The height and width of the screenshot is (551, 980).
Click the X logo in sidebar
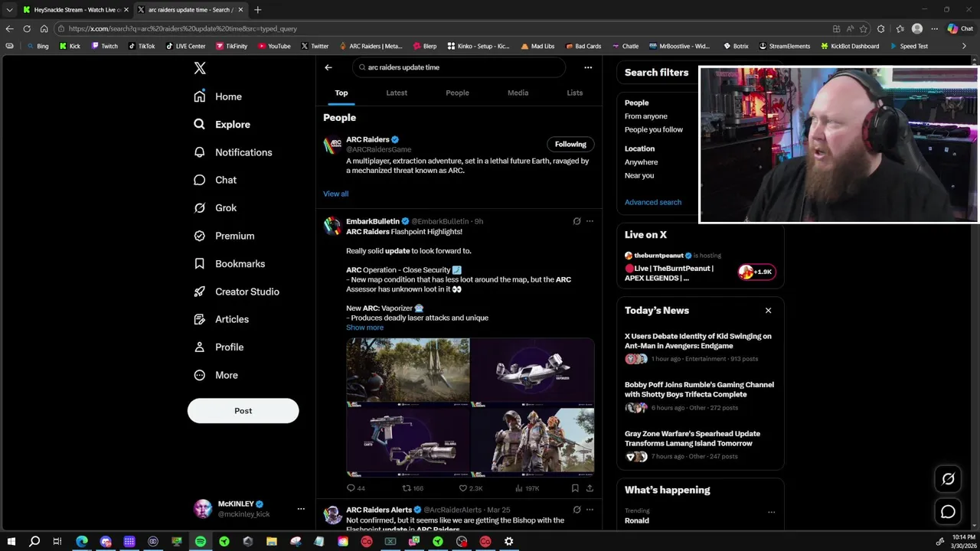click(x=200, y=68)
